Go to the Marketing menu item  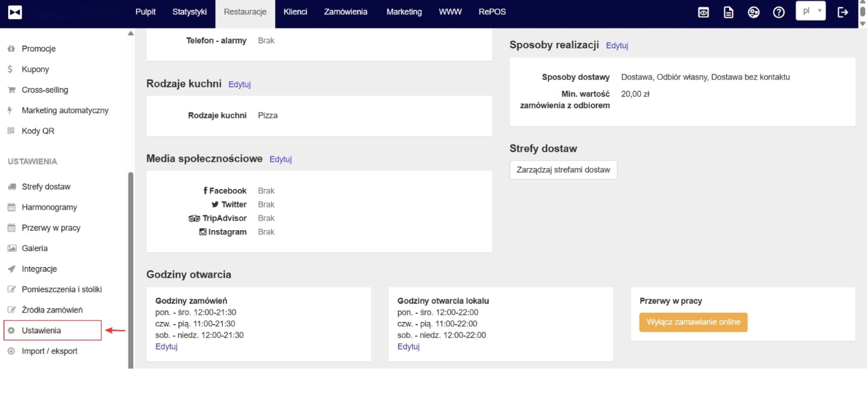click(x=404, y=12)
